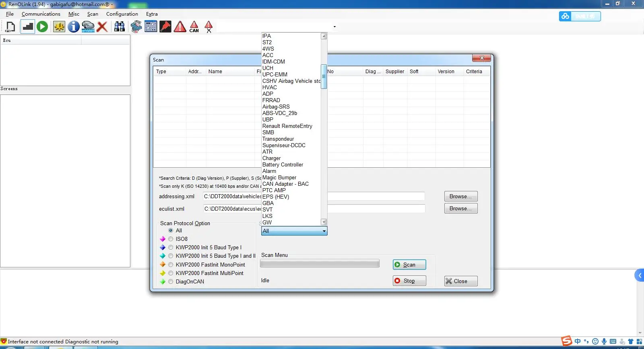Click the blue information icon
Image resolution: width=644 pixels, height=349 pixels.
73,27
